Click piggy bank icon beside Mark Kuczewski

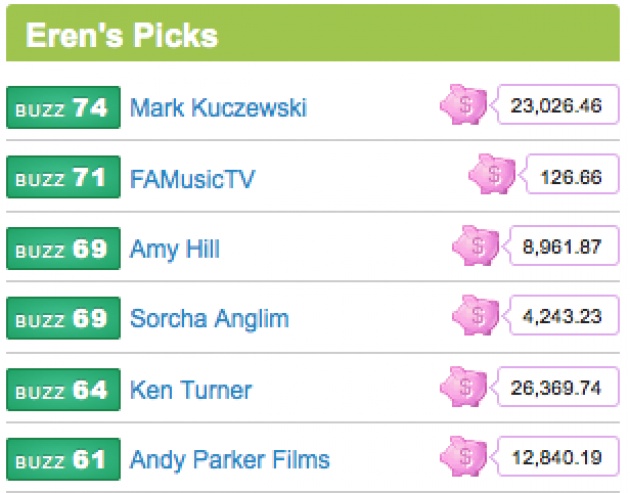464,104
